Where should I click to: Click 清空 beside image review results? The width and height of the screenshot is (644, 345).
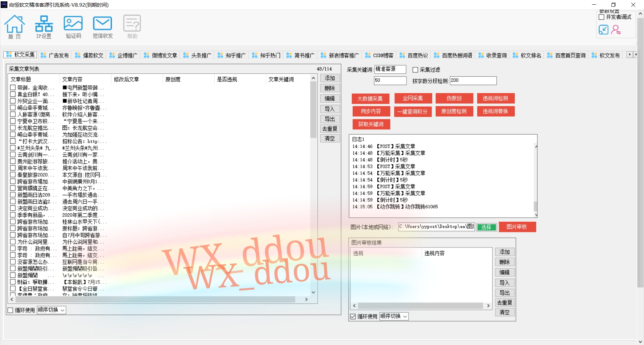[505, 312]
